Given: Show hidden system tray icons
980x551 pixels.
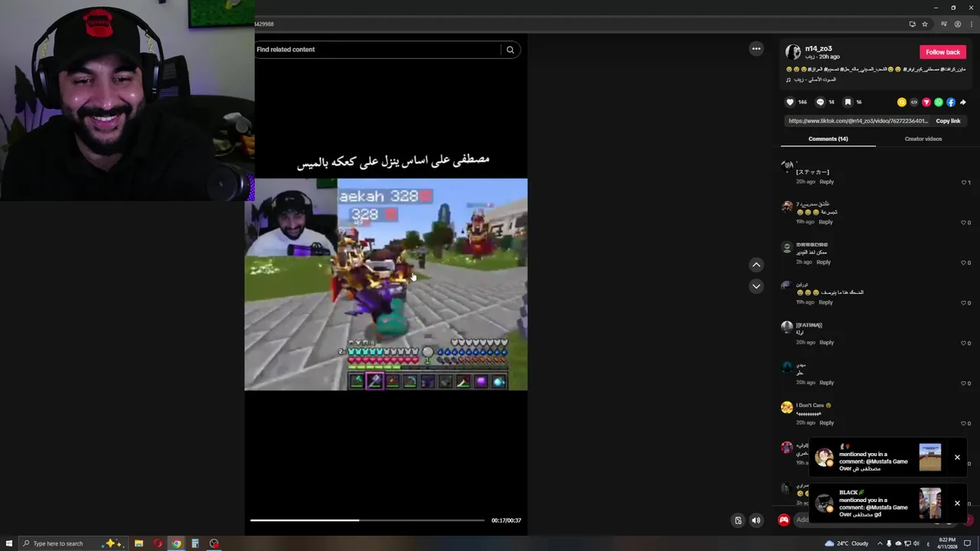Looking at the screenshot, I should tap(880, 543).
